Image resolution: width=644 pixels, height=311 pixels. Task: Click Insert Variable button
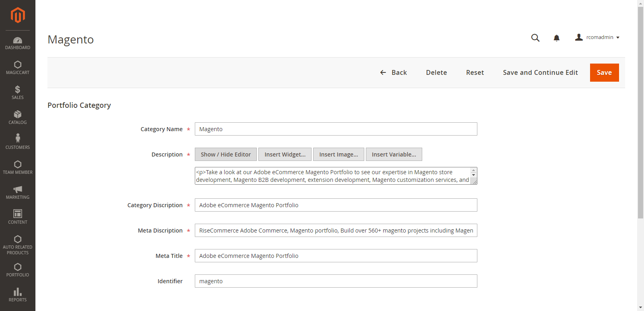(x=394, y=154)
